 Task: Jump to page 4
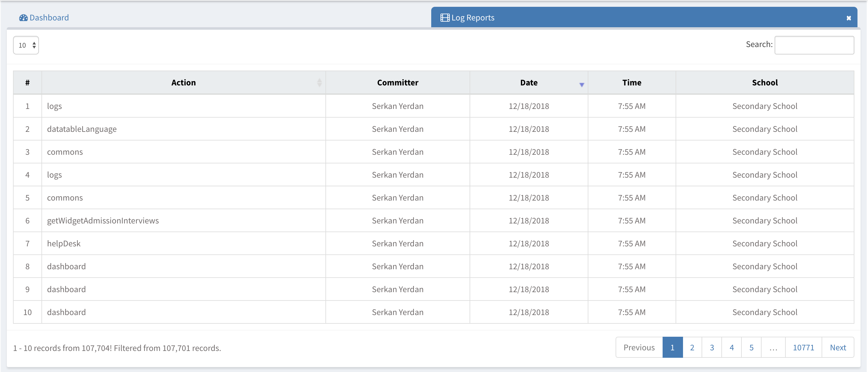point(731,347)
